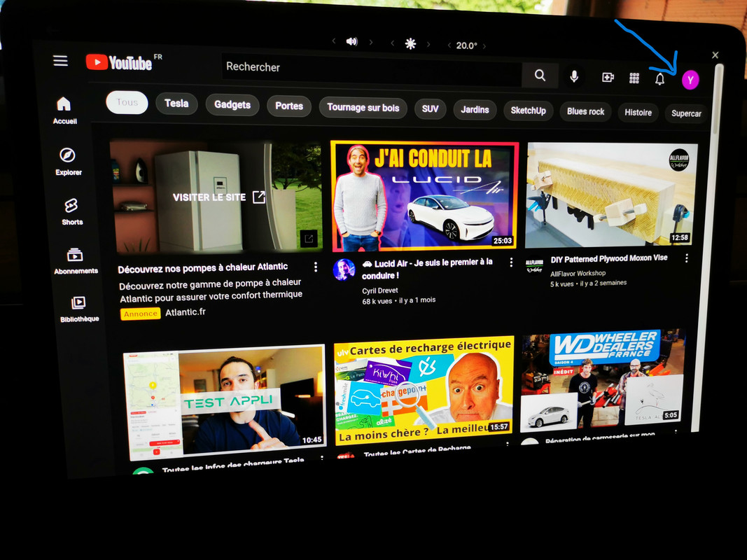Image resolution: width=747 pixels, height=560 pixels.
Task: Open Atlantic.fr advertiser link
Action: pyautogui.click(x=186, y=312)
